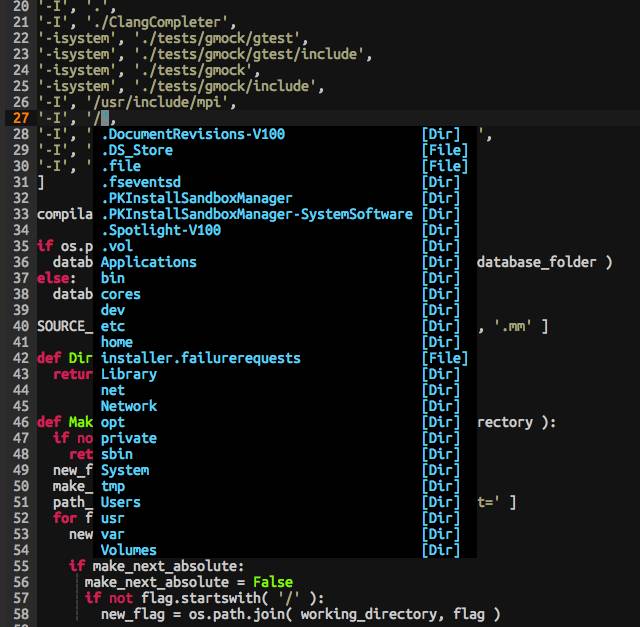This screenshot has width=640, height=627.
Task: Pick the dev directory completion
Action: tap(284, 310)
